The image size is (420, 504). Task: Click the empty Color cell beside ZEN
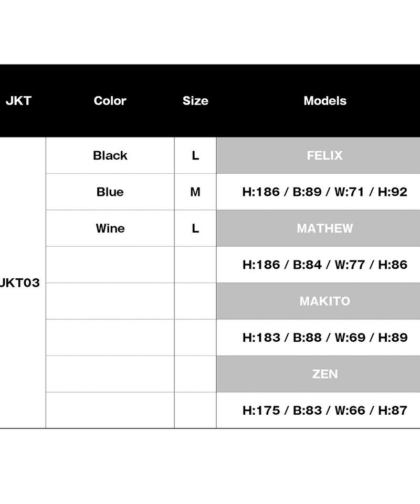click(x=110, y=374)
